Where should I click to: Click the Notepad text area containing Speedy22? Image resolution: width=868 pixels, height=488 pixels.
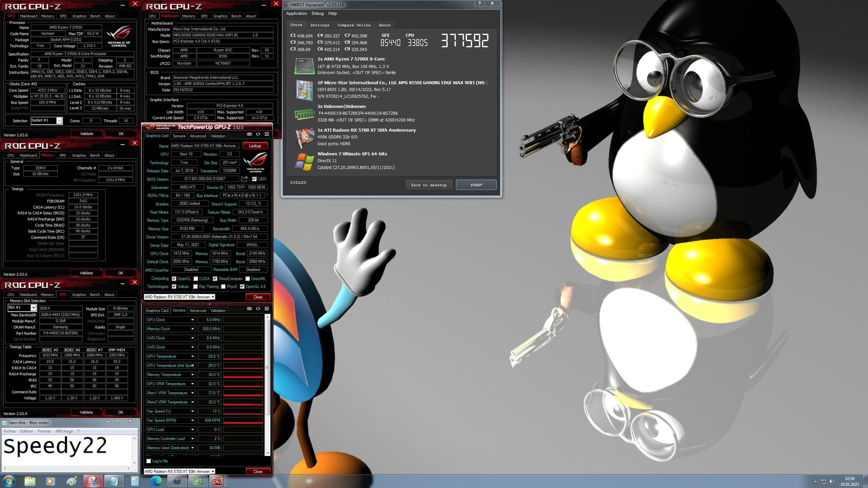pos(67,450)
